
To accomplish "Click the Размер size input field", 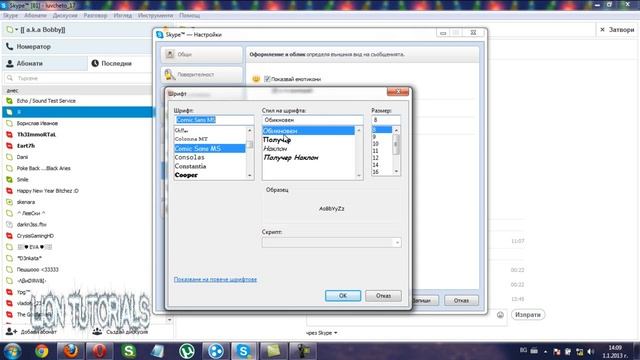I will tap(386, 120).
